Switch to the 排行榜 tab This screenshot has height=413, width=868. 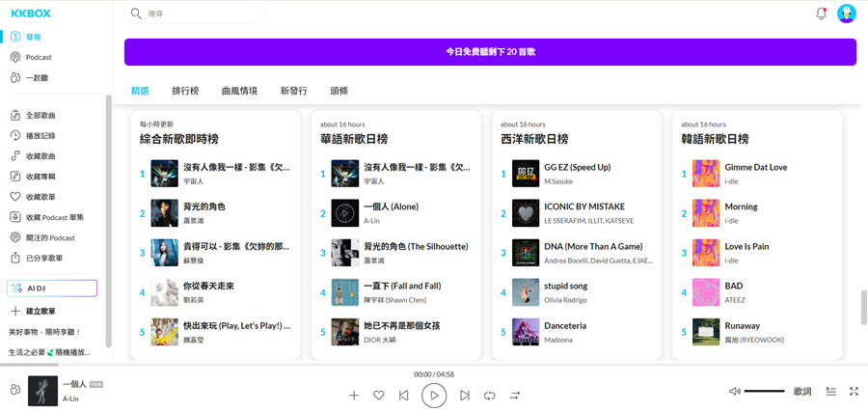coord(185,91)
